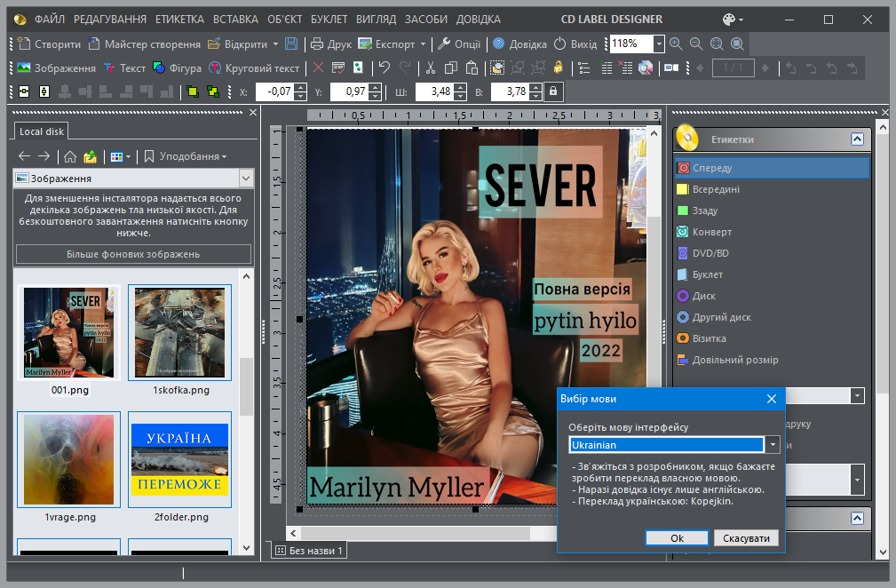Go to home folder in file browser
Image resolution: width=896 pixels, height=588 pixels.
(70, 156)
